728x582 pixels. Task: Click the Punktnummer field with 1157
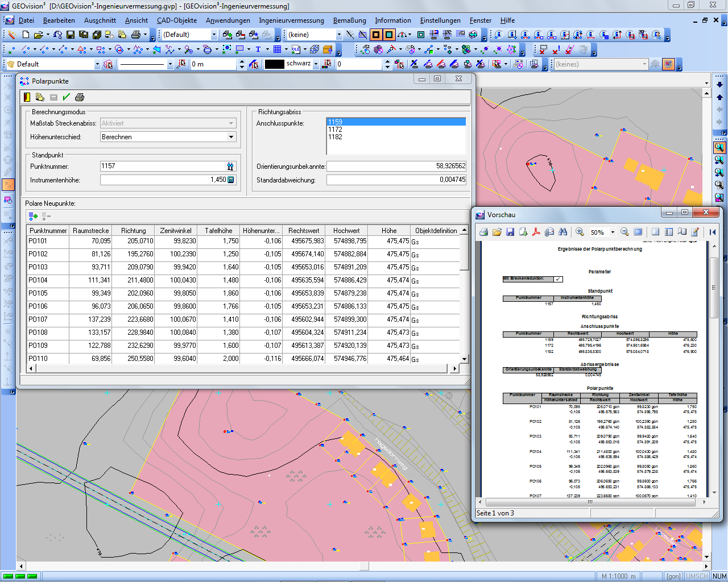168,166
